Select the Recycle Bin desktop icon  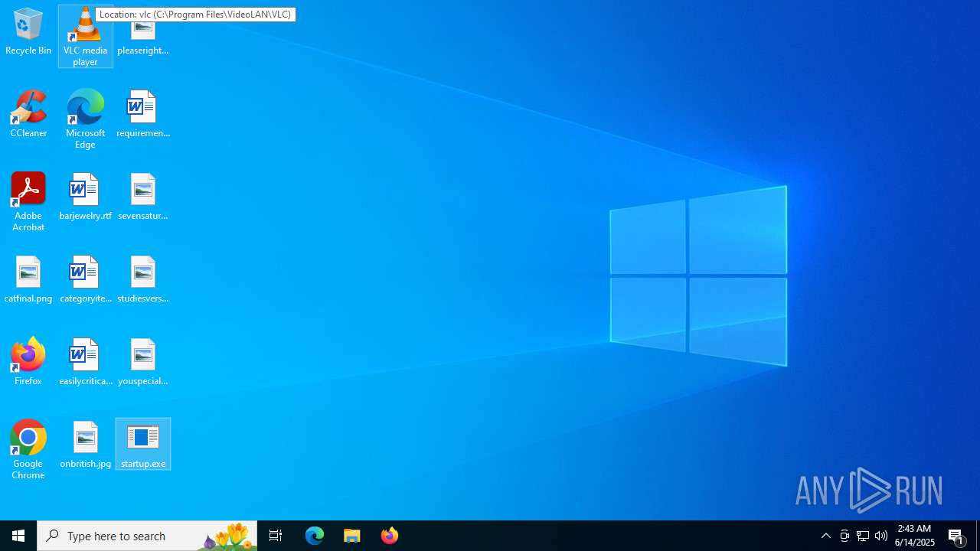(28, 32)
